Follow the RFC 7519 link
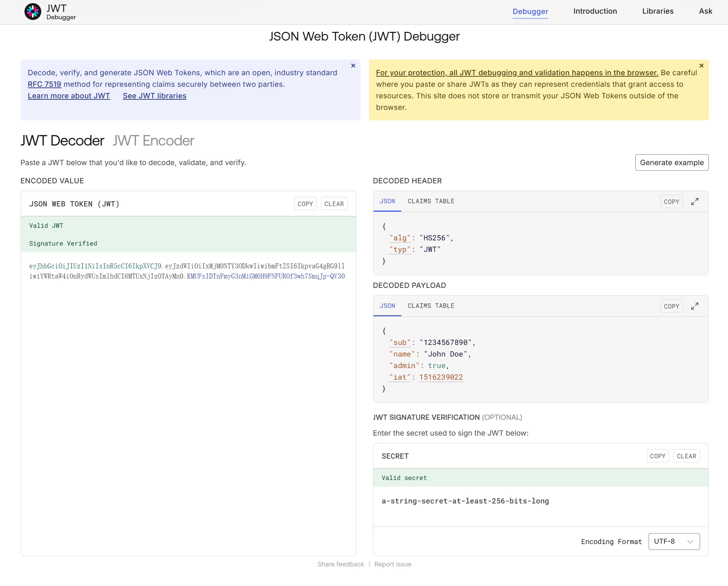This screenshot has width=728, height=586. coord(44,84)
